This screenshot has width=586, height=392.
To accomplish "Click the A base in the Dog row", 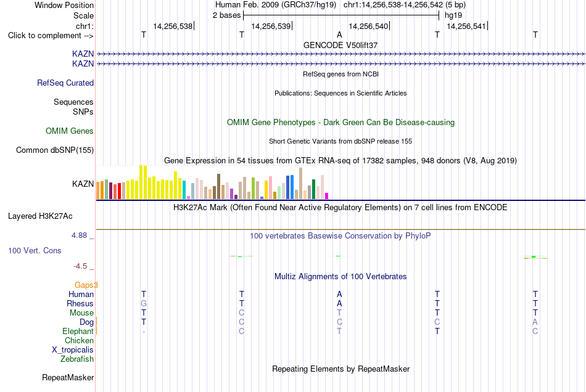I will pos(535,322).
